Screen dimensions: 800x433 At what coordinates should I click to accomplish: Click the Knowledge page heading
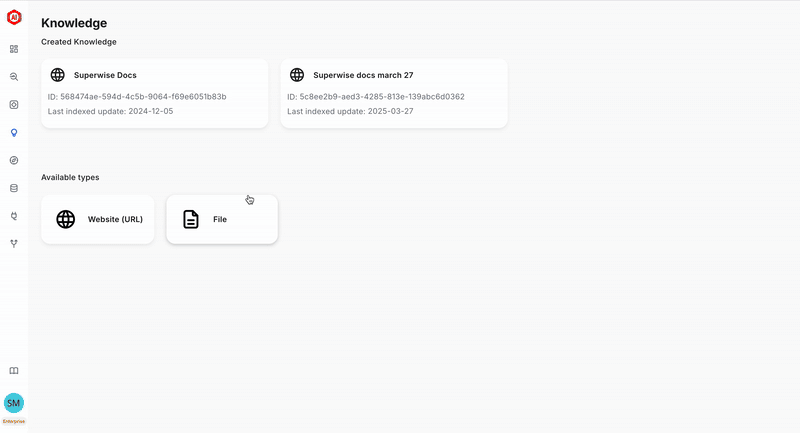click(x=74, y=23)
